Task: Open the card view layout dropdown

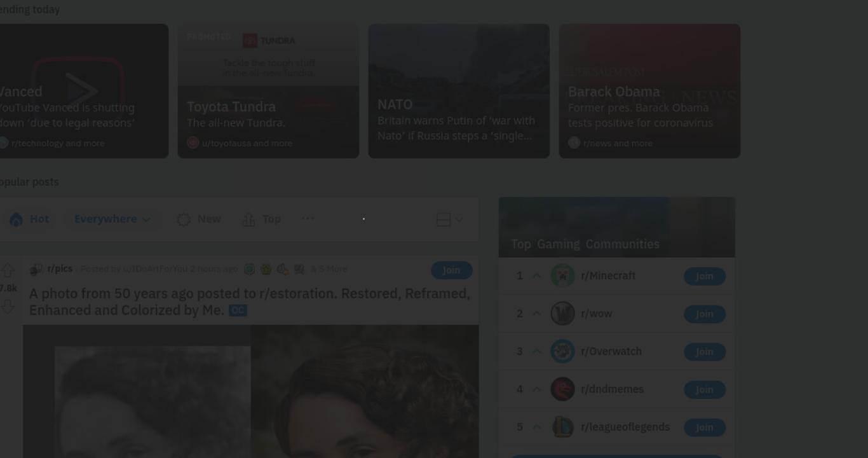Action: tap(450, 219)
